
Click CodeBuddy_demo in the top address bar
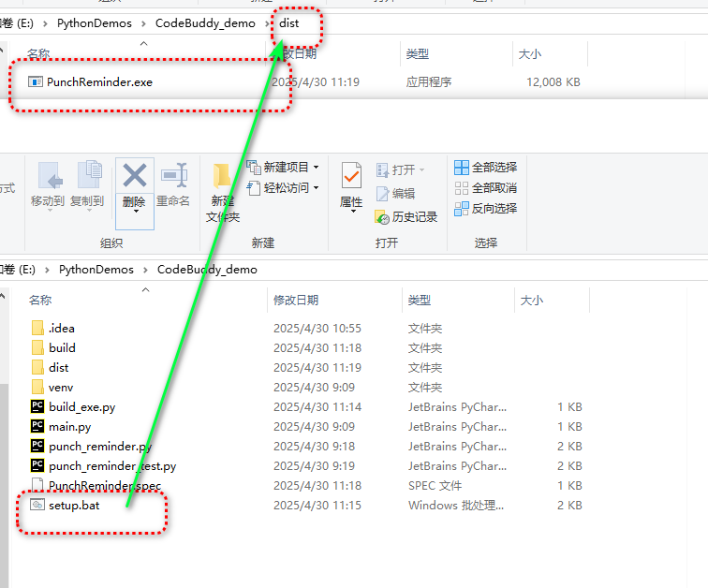coord(205,23)
